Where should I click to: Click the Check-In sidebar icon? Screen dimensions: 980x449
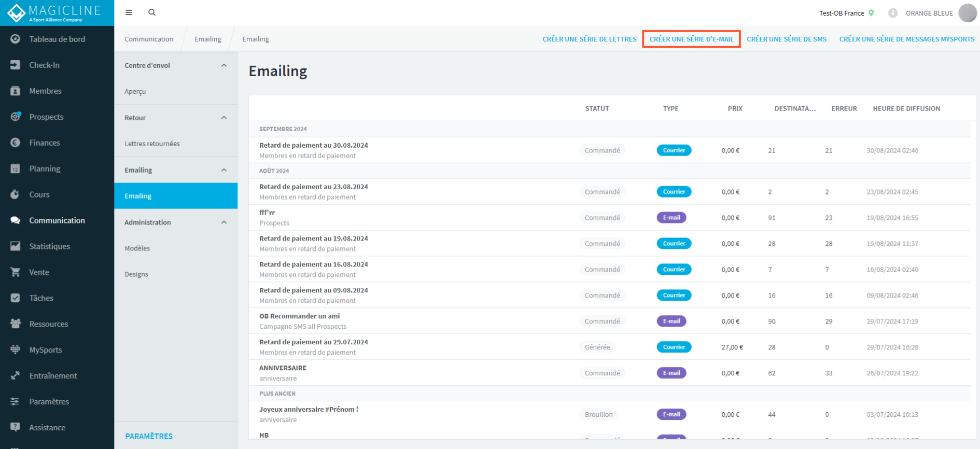point(16,65)
